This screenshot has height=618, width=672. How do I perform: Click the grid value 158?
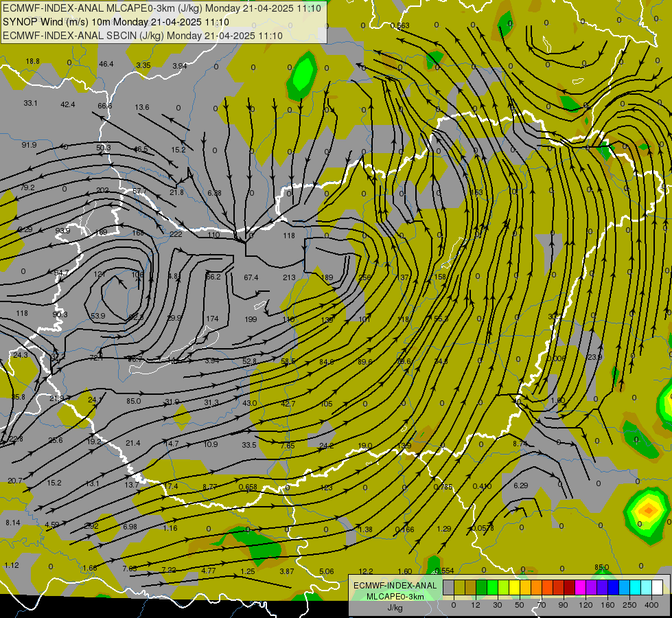[440, 277]
